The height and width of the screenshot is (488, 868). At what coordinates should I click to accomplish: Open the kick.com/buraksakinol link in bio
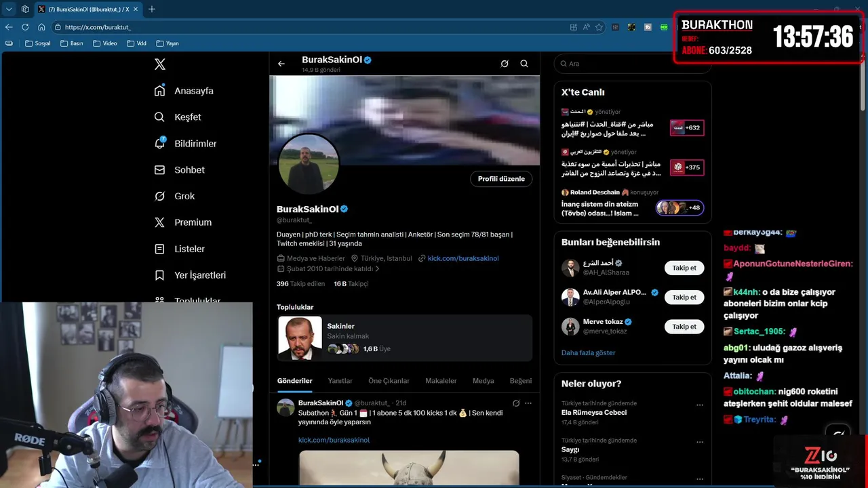coord(463,258)
